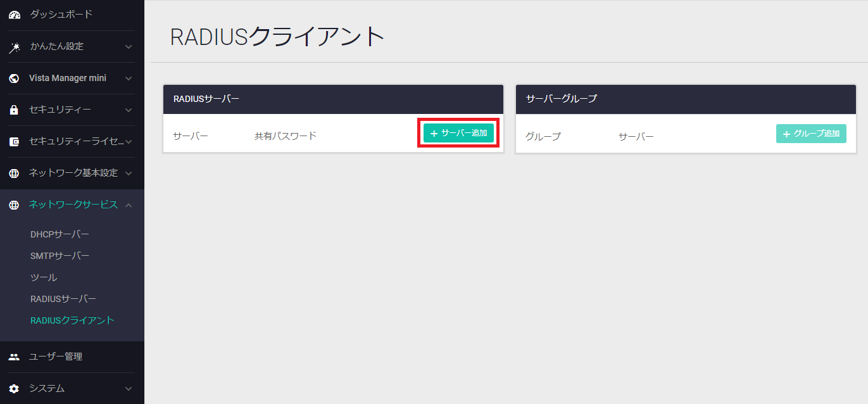868x404 pixels.
Task: Expand the かんたん設定 chevron
Action: click(129, 47)
